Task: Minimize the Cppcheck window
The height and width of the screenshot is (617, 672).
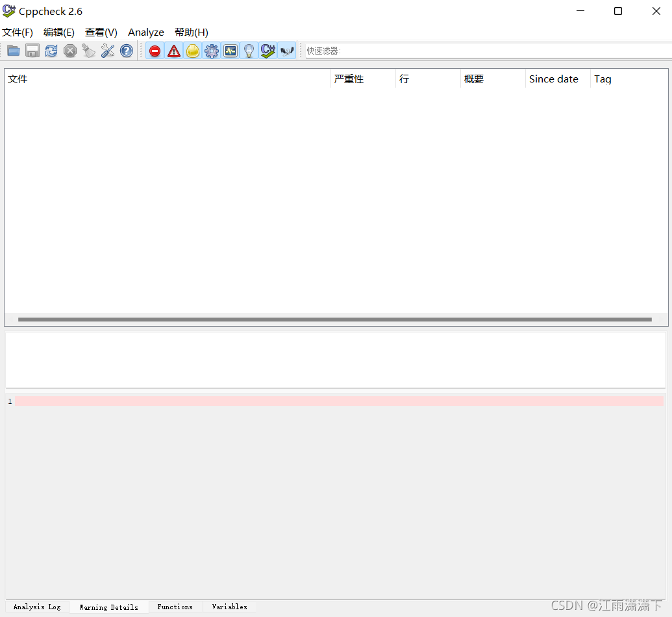Action: click(580, 11)
